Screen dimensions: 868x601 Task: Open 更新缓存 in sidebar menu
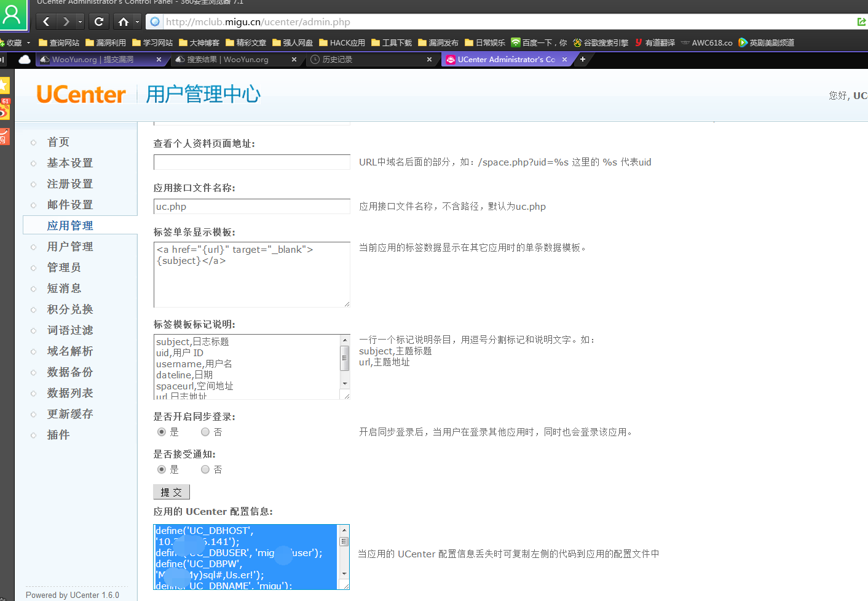[x=70, y=414]
